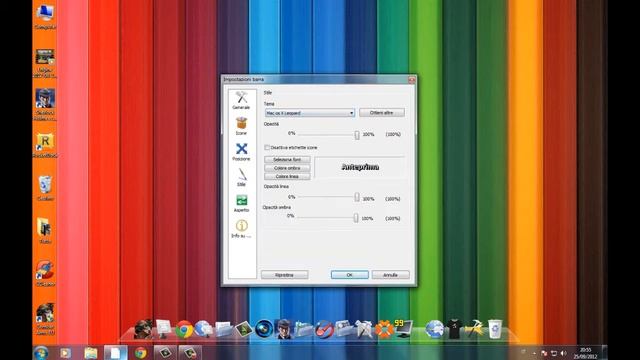Click the detective character icon in dock
This screenshot has height=360, width=640.
(x=284, y=329)
